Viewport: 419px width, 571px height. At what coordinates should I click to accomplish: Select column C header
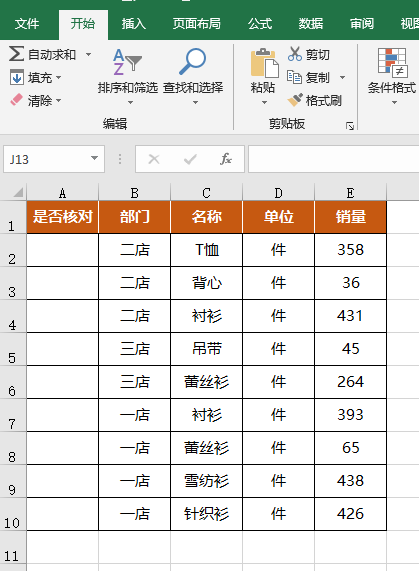coord(206,193)
